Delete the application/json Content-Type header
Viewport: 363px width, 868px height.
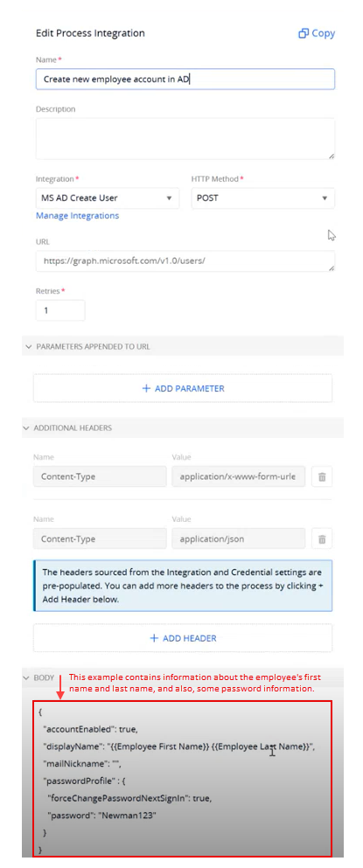coord(322,538)
